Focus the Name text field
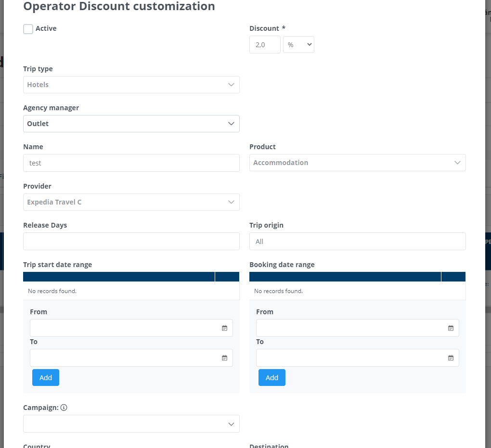The height and width of the screenshot is (448, 491). click(x=131, y=163)
